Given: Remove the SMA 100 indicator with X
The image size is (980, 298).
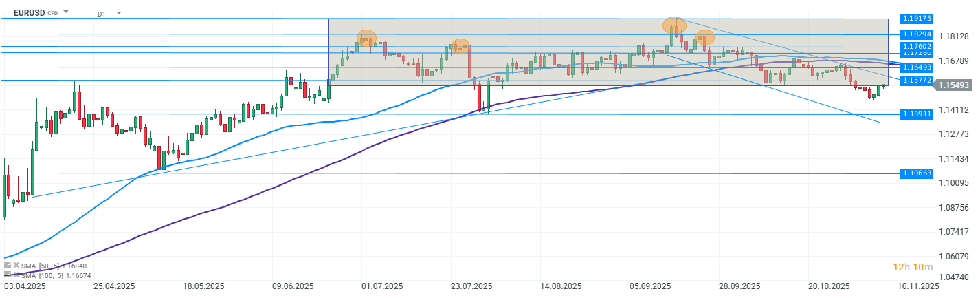Looking at the screenshot, I should coord(16,275).
